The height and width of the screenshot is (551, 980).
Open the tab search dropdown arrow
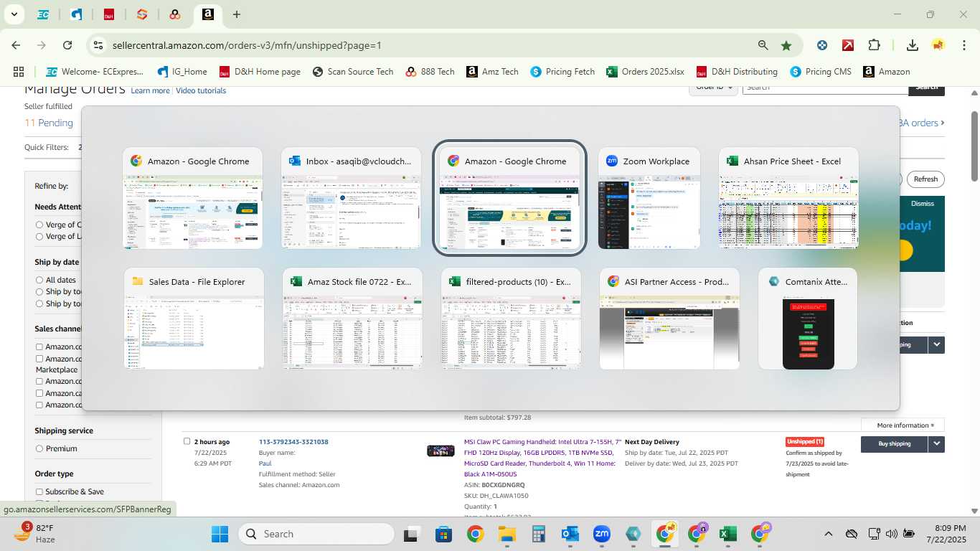tap(14, 14)
